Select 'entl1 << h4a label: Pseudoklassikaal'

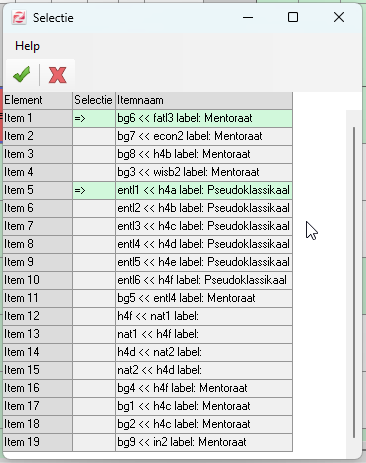pos(204,190)
